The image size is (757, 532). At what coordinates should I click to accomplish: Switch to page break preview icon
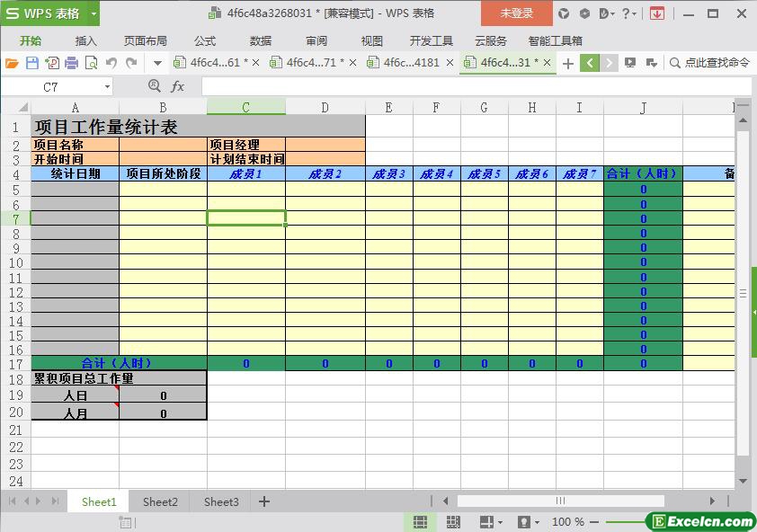[x=453, y=522]
